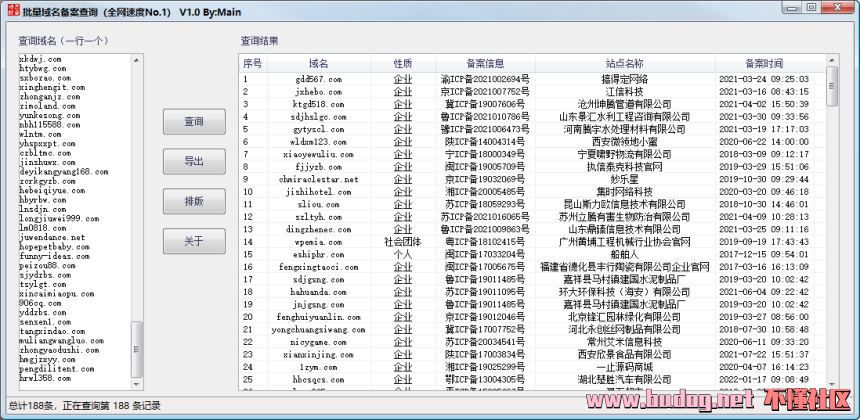Select gytyscl.com result row
This screenshot has width=860, height=420.
[x=531, y=129]
